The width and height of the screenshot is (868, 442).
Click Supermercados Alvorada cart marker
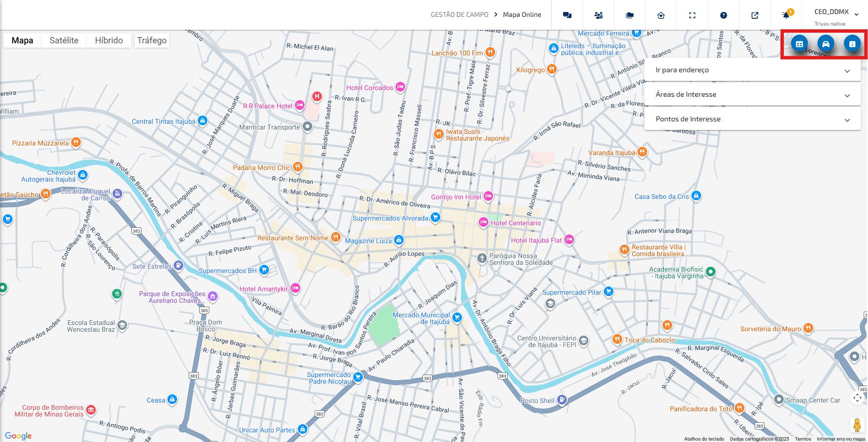(435, 218)
